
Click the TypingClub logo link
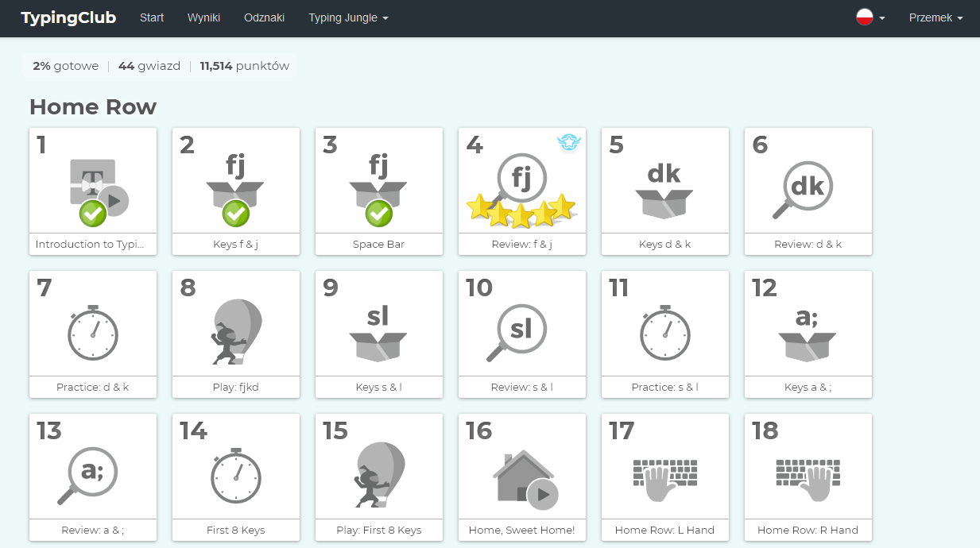click(x=68, y=17)
